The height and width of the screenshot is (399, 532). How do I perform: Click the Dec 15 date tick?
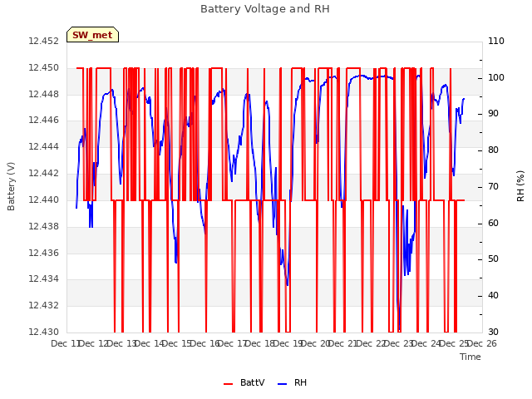[177, 344]
